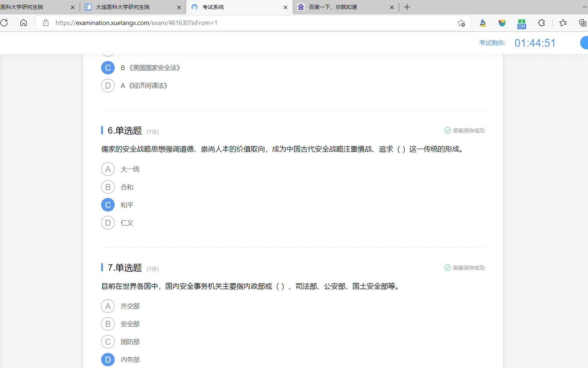View site security lock icon
This screenshot has height=368, width=588.
tap(46, 23)
